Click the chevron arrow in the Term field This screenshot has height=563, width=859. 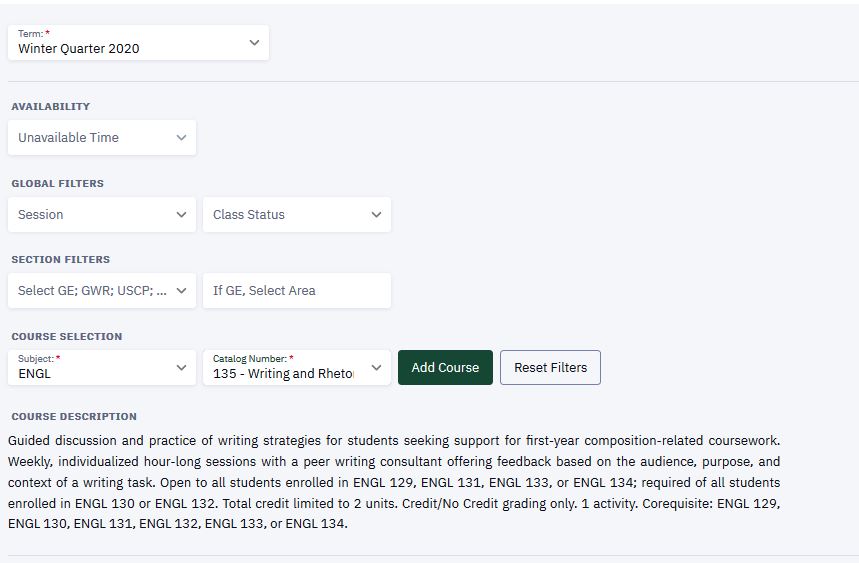pos(254,43)
